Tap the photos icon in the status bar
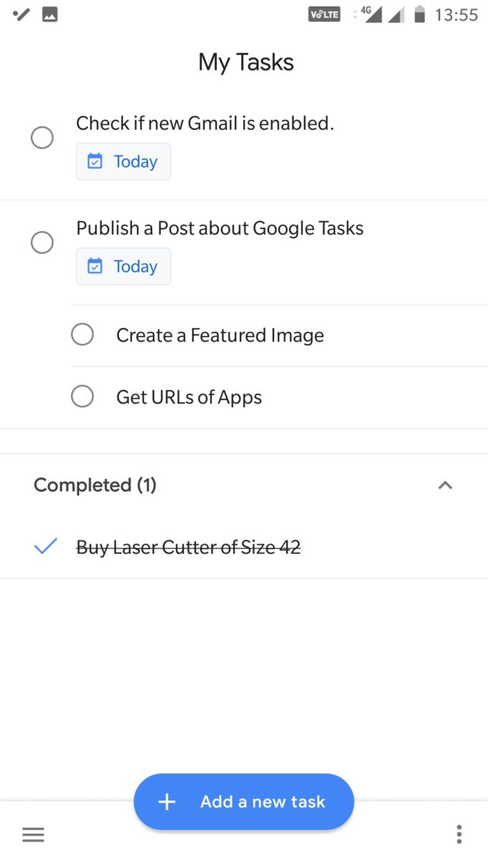The image size is (488, 868). coord(48,12)
